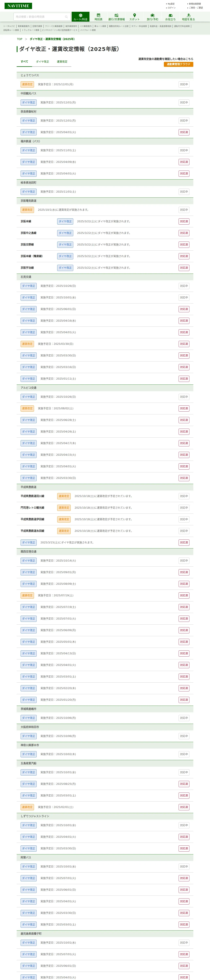Viewport: 210px width, 980px height.
Task: Open the 高速料金・高速道路地図 link
Action: coord(160,26)
